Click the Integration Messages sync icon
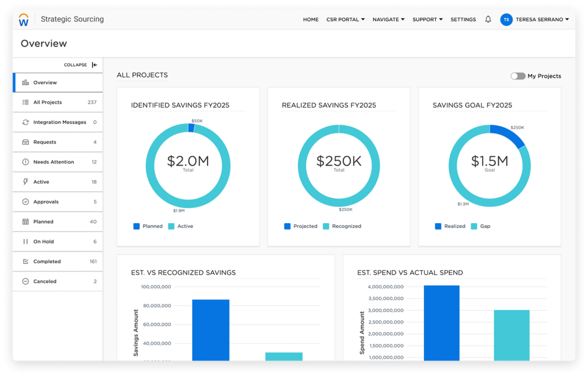Image resolution: width=588 pixels, height=377 pixels. pyautogui.click(x=25, y=122)
